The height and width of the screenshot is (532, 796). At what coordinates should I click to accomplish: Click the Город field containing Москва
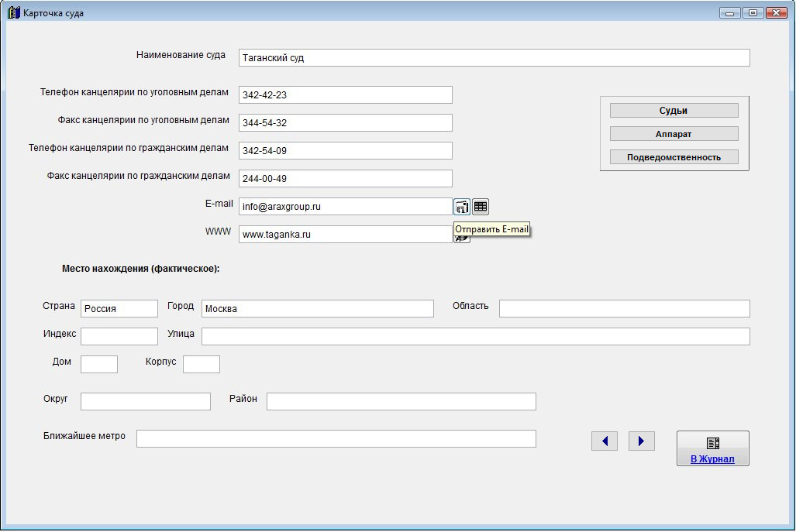point(317,309)
